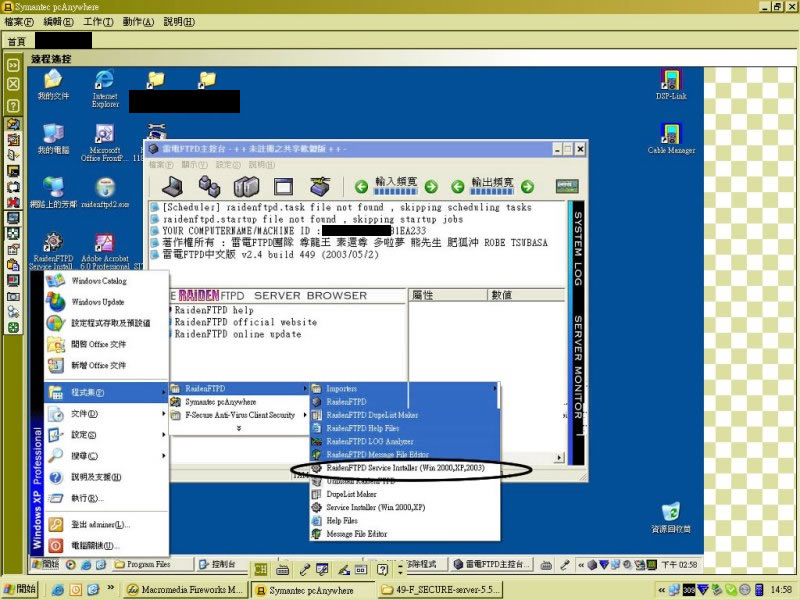The height and width of the screenshot is (600, 800).
Task: Open 編輯(E) menu in pcAnywhere
Action: coord(59,22)
